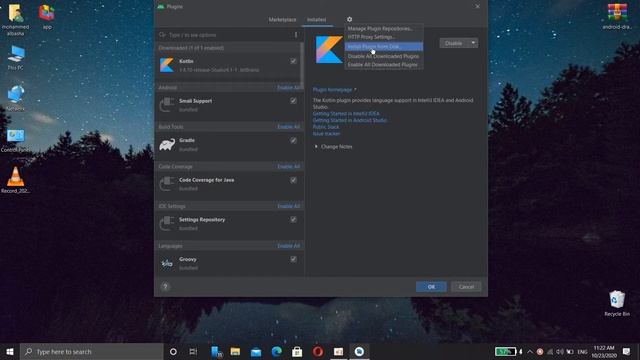Open plugin list options three-dot menu
Image resolution: width=640 pixels, height=360 pixels.
296,35
